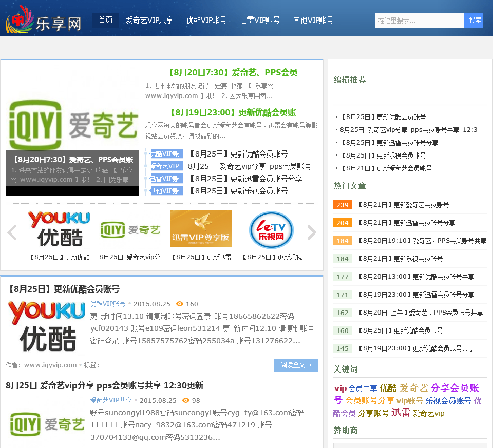493x448 pixels.
Task: Open recommended 【8月25日】更新乐视会员账号
Action: click(383, 155)
